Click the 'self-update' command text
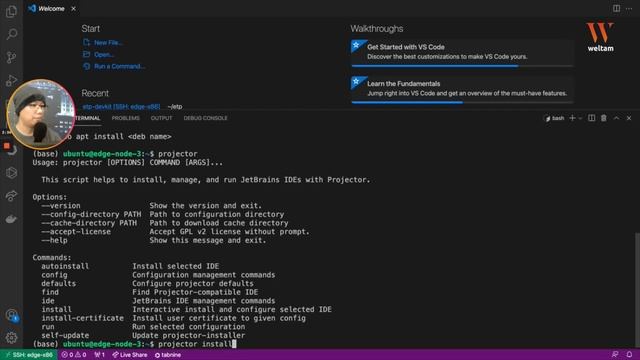Image resolution: width=640 pixels, height=360 pixels. [65, 335]
